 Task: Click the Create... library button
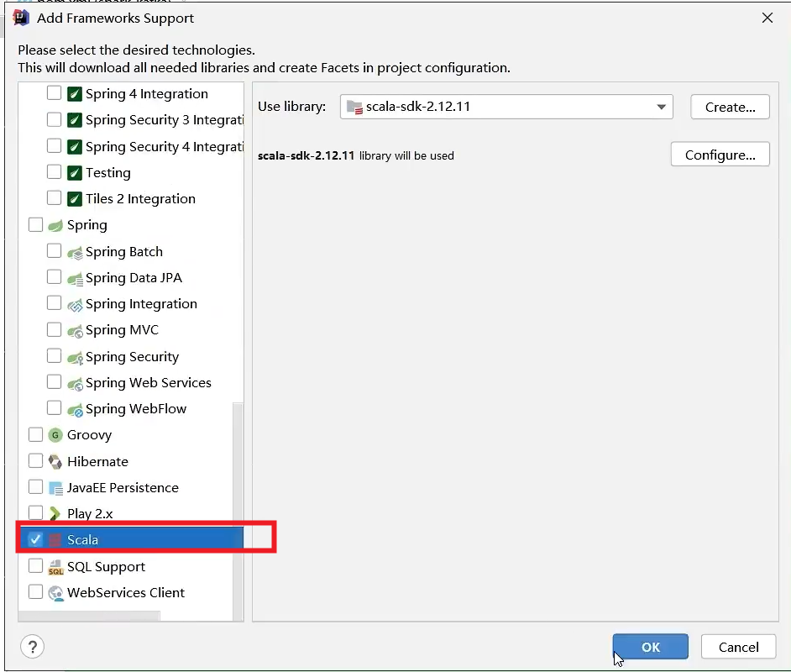pos(730,107)
